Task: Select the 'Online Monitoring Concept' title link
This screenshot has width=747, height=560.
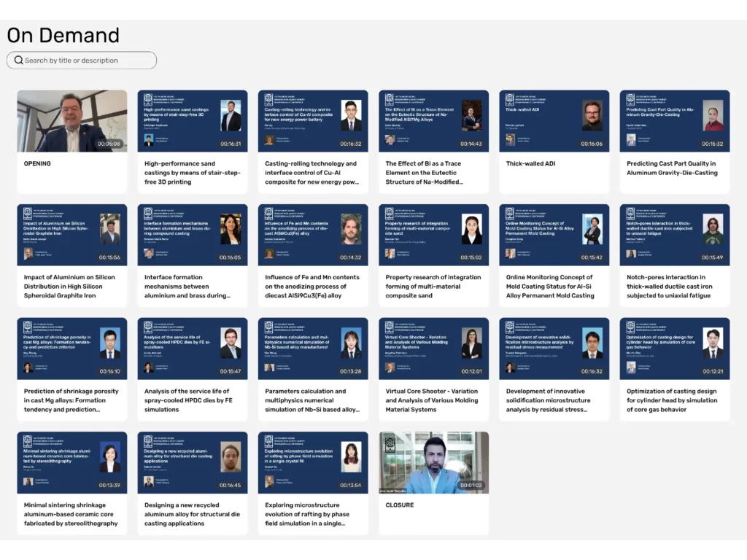Action: click(550, 287)
